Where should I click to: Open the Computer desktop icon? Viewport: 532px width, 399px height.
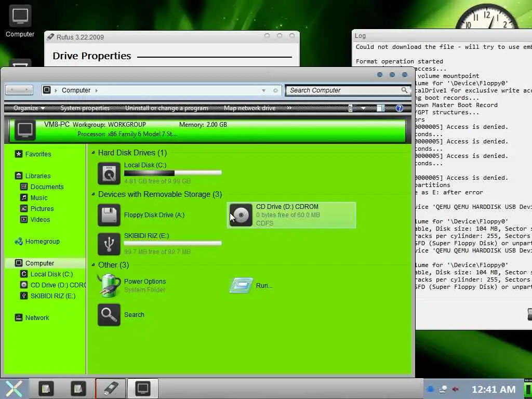click(20, 21)
